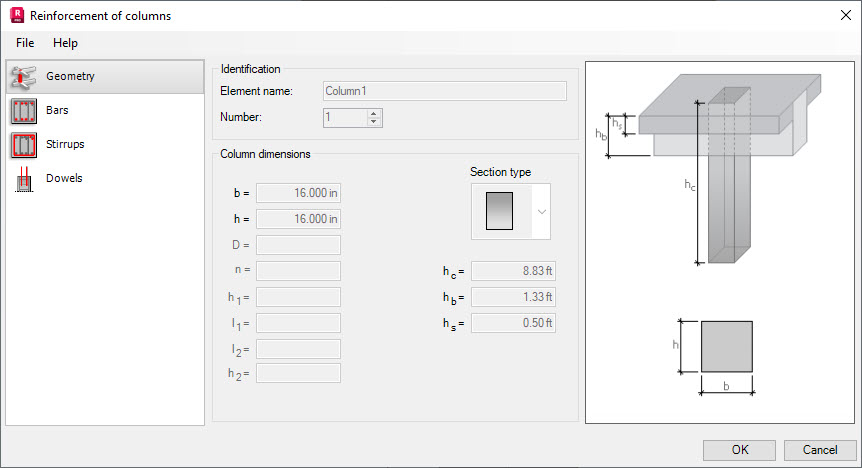Open the Bars reinforcement icon
The width and height of the screenshot is (862, 468).
[23, 110]
